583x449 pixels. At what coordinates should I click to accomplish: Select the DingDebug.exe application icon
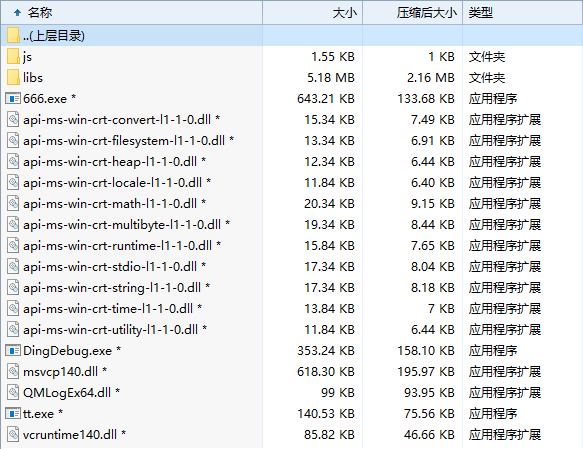(x=13, y=351)
